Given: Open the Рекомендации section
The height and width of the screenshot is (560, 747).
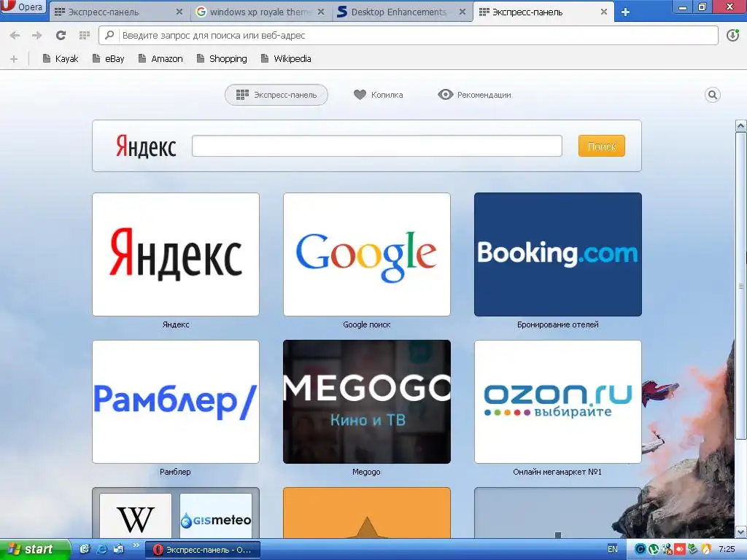Looking at the screenshot, I should (474, 95).
